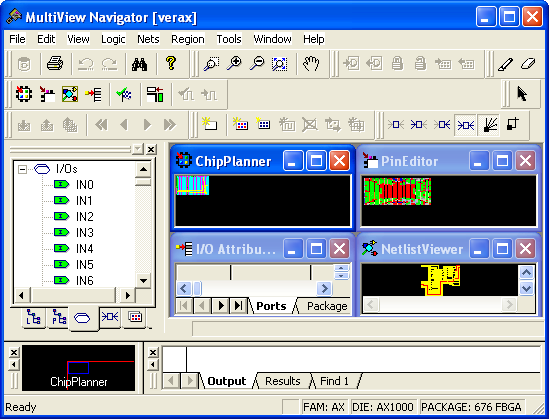549x419 pixels.
Task: Click create inclusive region icon
Action: click(x=240, y=124)
